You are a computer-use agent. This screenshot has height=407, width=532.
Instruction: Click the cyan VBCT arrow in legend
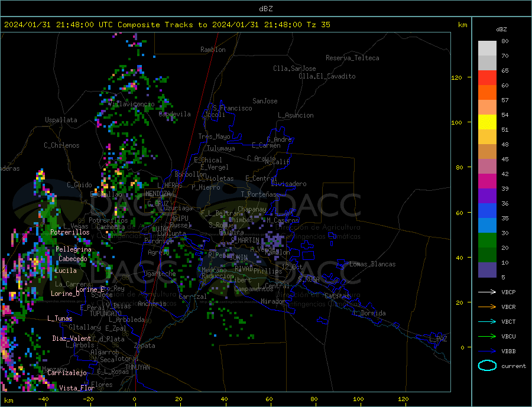(x=488, y=321)
